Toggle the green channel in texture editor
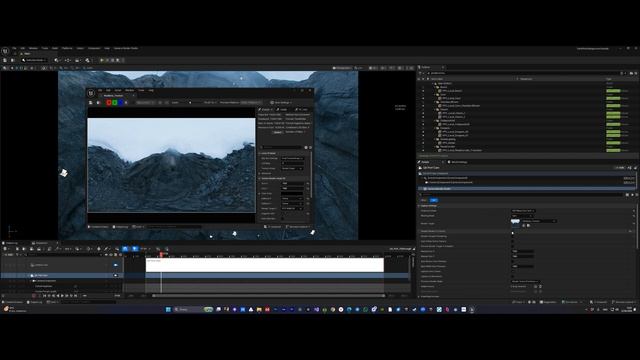 [x=115, y=102]
